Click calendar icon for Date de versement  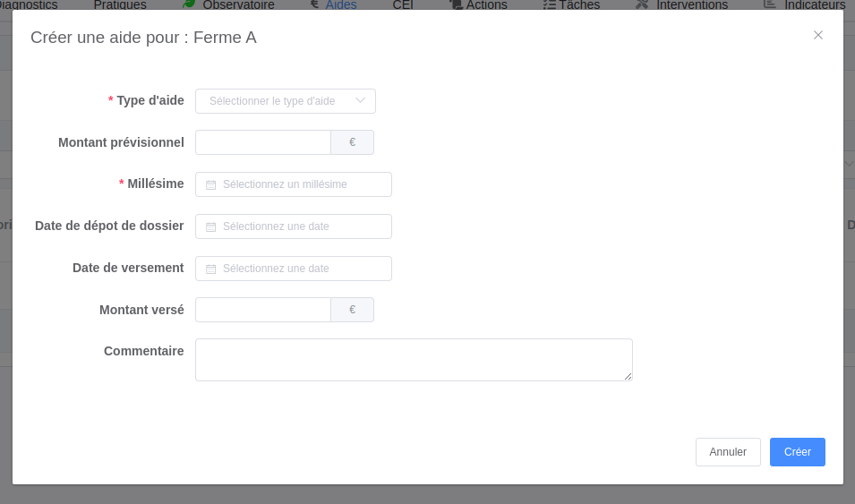pos(211,269)
